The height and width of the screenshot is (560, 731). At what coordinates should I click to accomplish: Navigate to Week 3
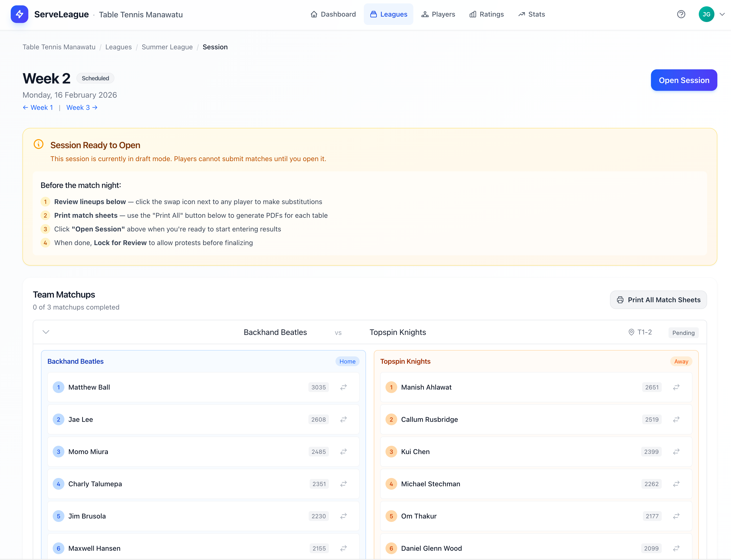[81, 107]
